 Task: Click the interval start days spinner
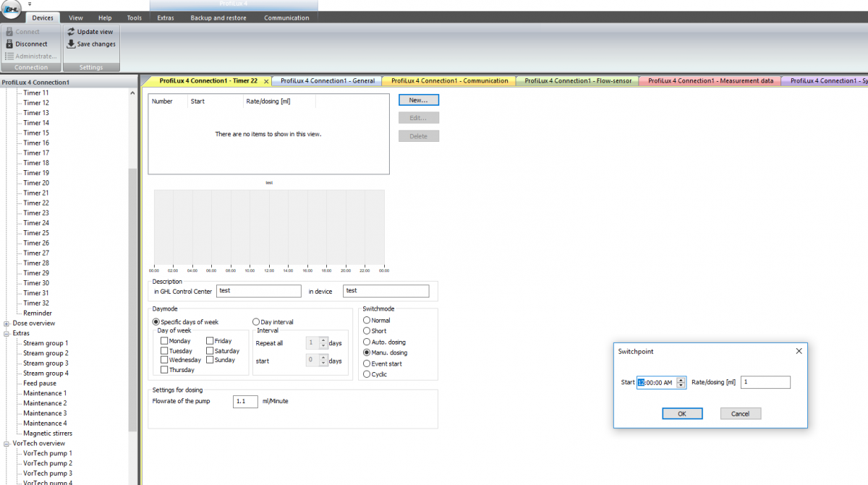(x=323, y=360)
